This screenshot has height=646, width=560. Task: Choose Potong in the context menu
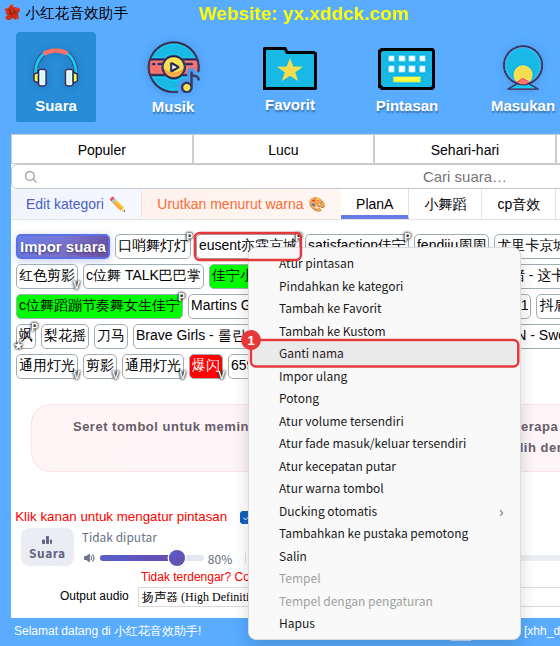click(x=384, y=399)
